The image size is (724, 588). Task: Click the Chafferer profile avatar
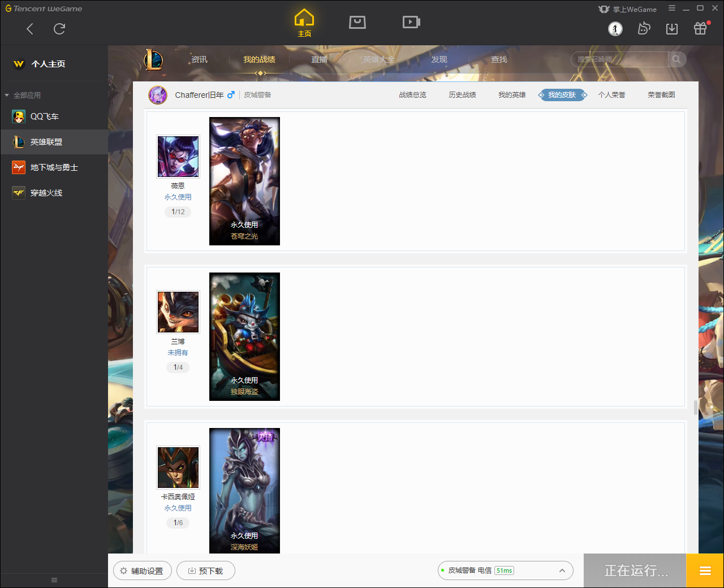pyautogui.click(x=158, y=95)
